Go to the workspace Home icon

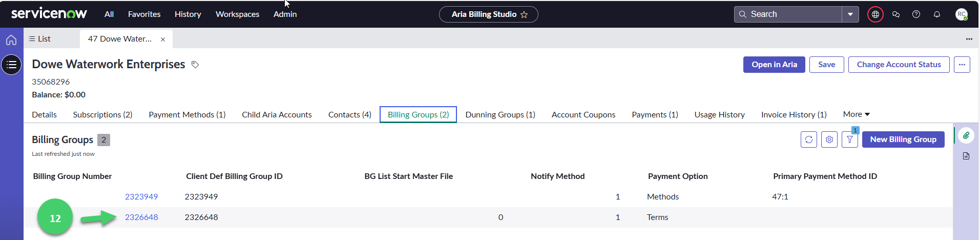[11, 40]
